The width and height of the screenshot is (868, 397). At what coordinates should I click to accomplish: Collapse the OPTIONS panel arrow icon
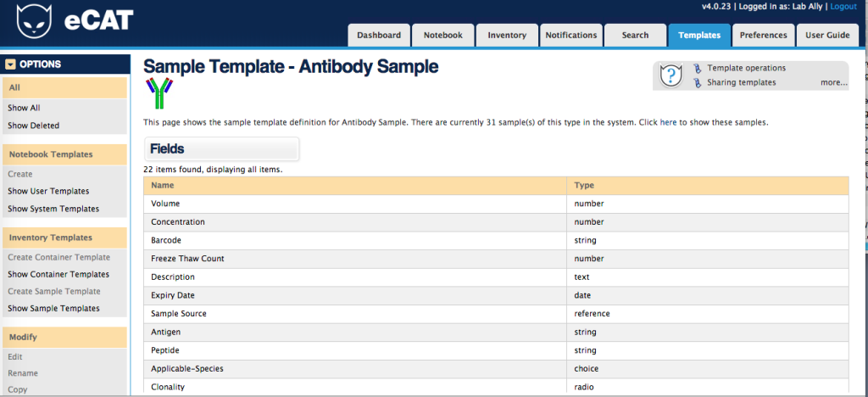tap(10, 64)
